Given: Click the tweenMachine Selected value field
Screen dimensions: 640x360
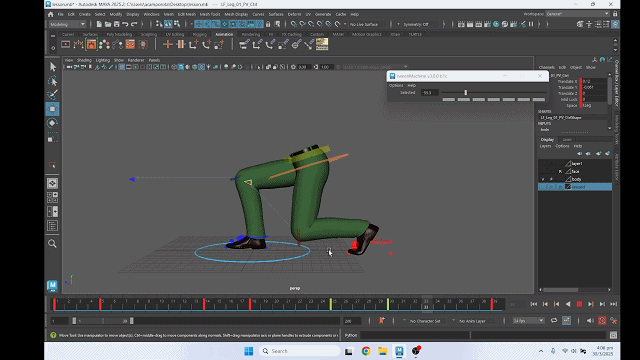Looking at the screenshot, I should [x=429, y=93].
